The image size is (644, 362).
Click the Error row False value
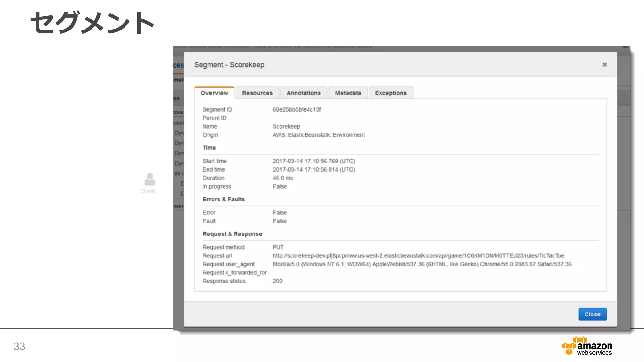tap(280, 212)
